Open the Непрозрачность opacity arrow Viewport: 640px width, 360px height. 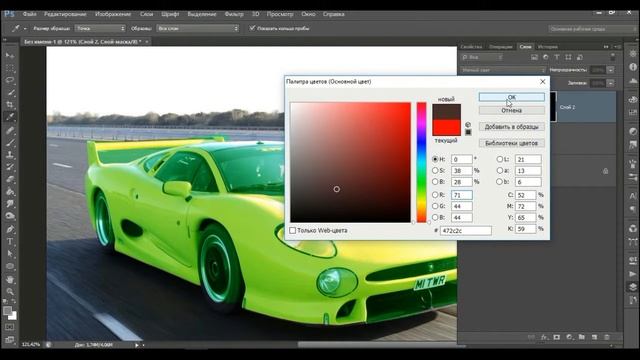coord(611,70)
